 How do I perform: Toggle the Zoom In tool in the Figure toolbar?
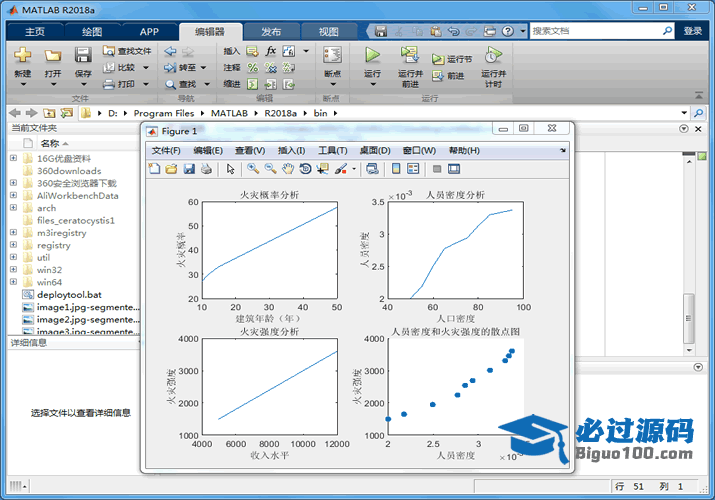(253, 169)
